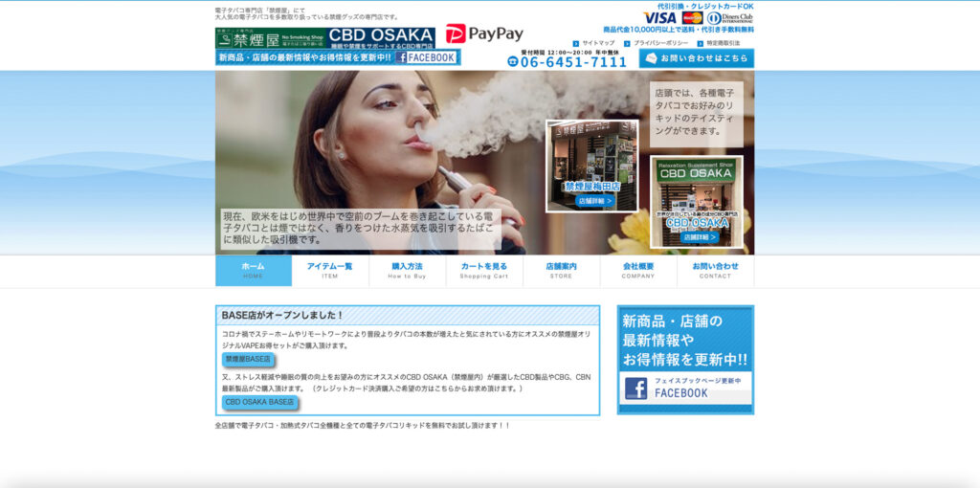Click the CBD OSAKA logo in header
Viewport: 980px width, 488px height.
(381, 38)
